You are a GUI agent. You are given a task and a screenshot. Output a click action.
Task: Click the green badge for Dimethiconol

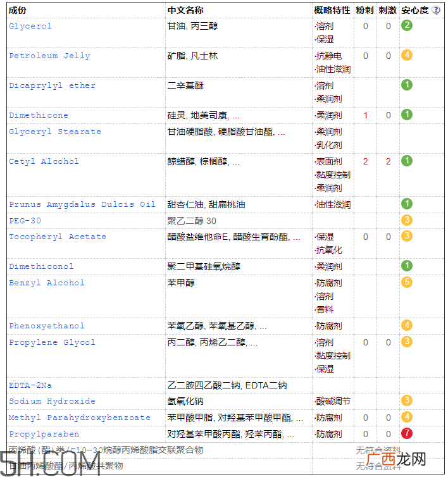pos(407,266)
